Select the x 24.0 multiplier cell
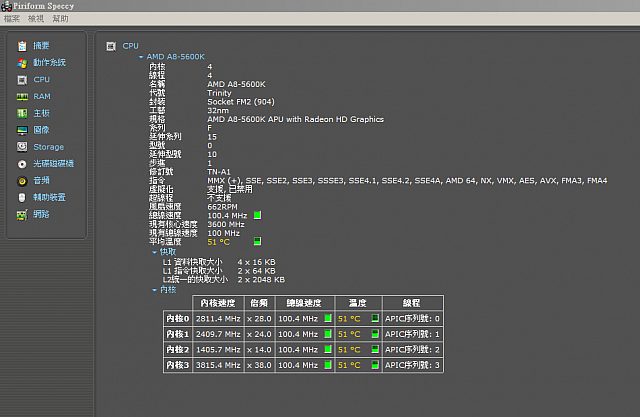This screenshot has height=417, width=640. (x=260, y=334)
